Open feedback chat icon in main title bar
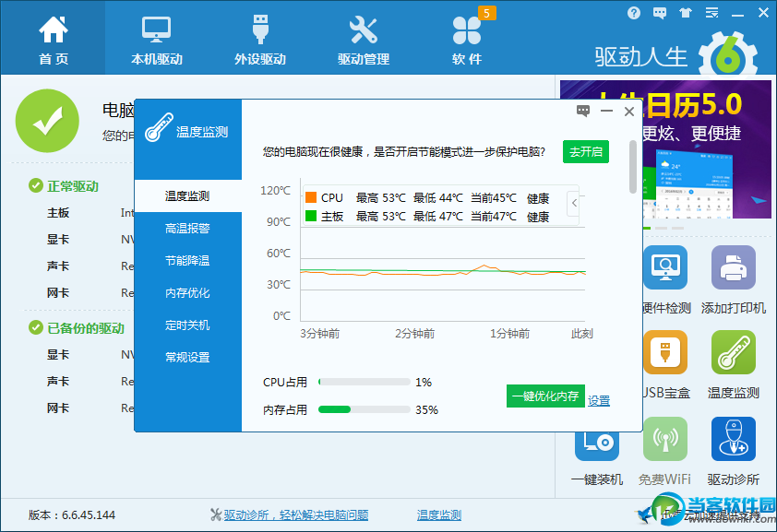 660,13
